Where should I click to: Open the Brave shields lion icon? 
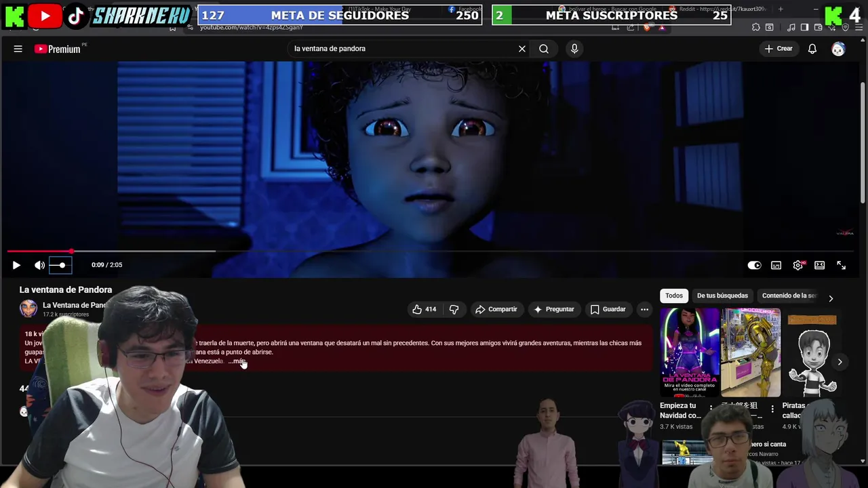pos(647,28)
